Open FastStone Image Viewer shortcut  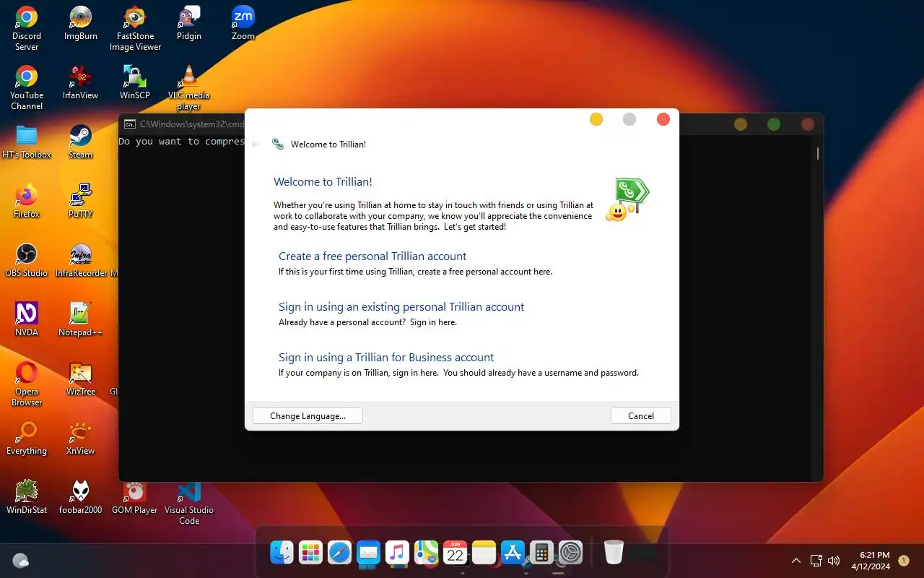[x=135, y=29]
